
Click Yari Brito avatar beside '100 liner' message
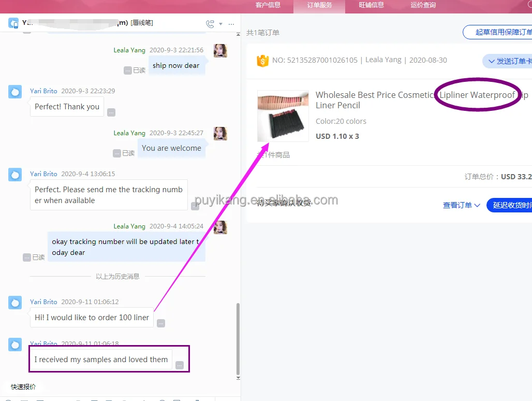(15, 303)
